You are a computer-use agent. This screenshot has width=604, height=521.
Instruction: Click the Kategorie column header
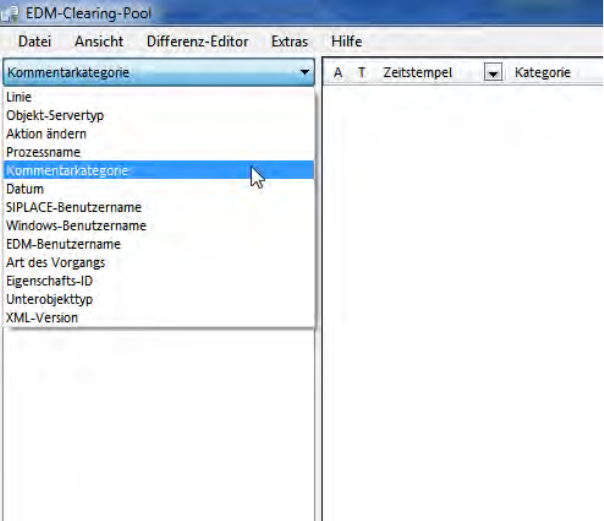pyautogui.click(x=542, y=72)
